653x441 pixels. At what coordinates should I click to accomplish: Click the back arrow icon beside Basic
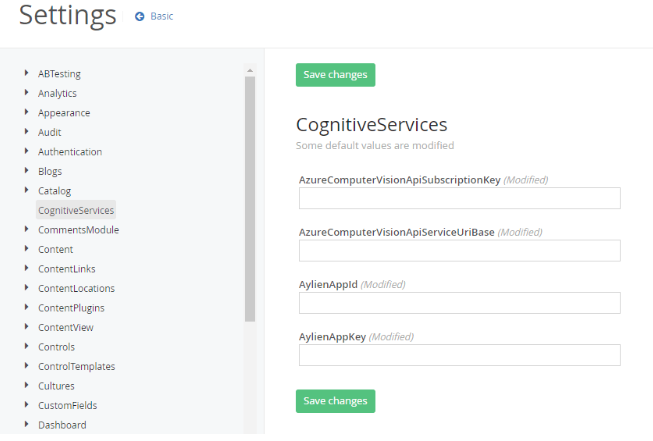click(140, 16)
